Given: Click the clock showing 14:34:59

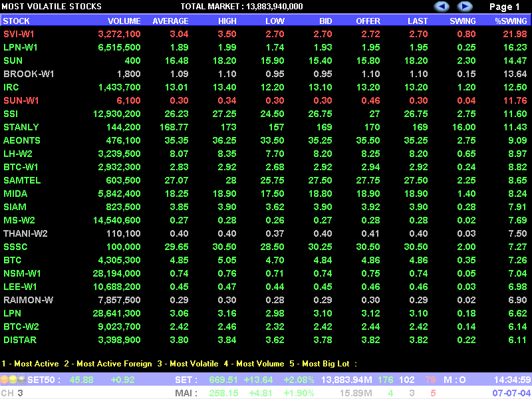Looking at the screenshot, I should point(511,380).
